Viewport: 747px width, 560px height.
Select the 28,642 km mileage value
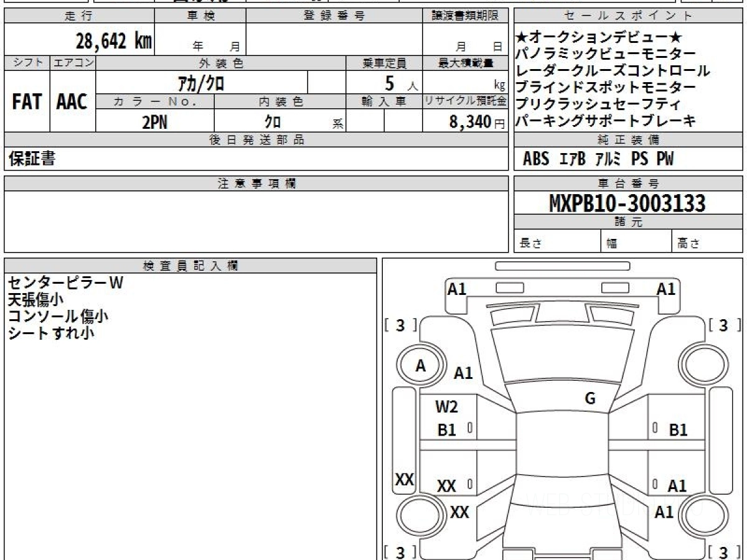click(114, 41)
